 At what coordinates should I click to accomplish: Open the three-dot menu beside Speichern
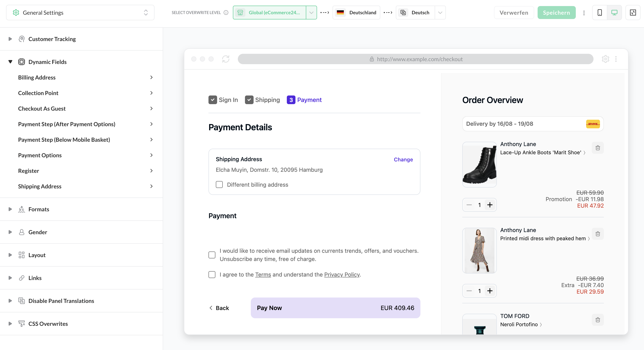pyautogui.click(x=584, y=13)
